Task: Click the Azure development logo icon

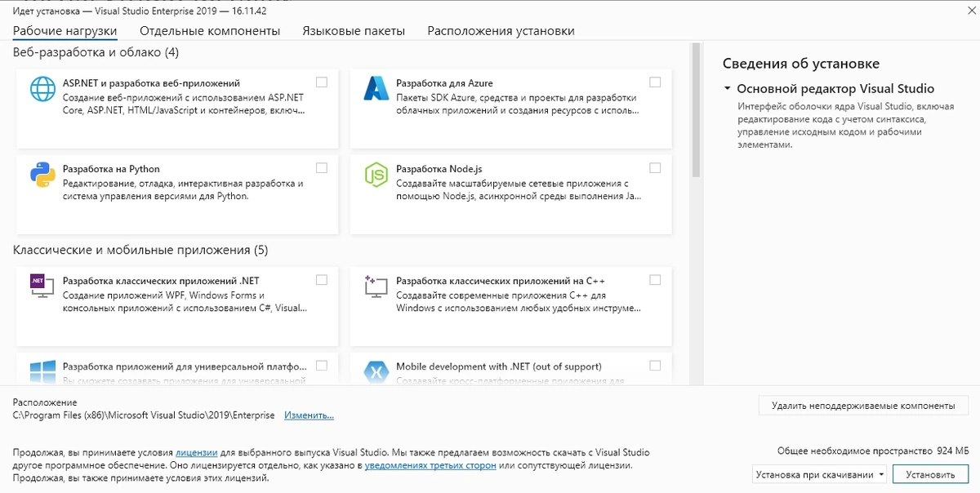Action: pyautogui.click(x=376, y=88)
